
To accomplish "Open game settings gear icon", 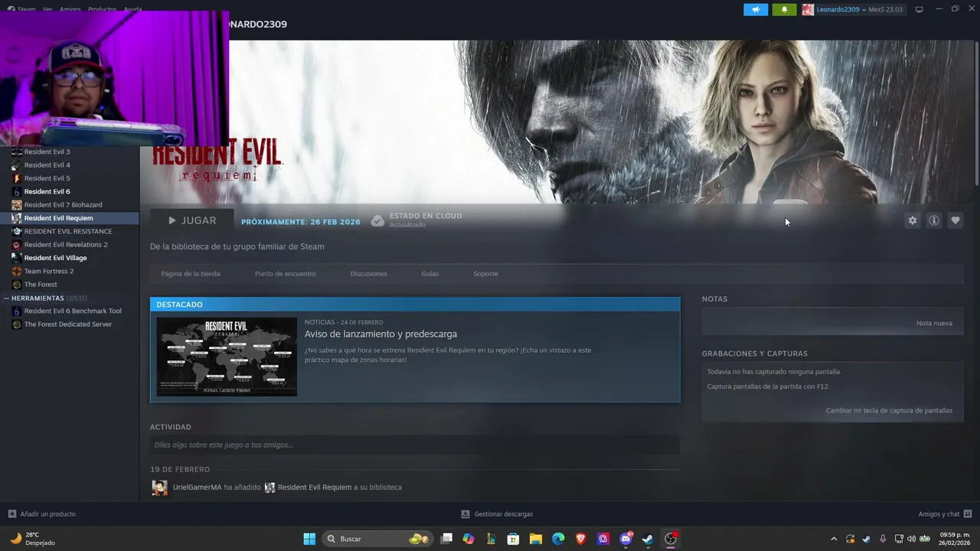I will click(913, 220).
